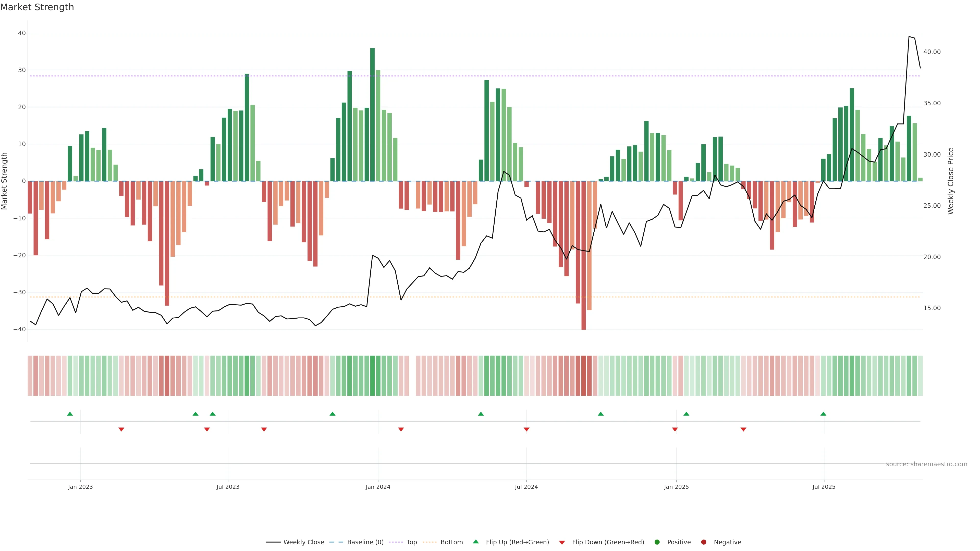Click the first green flip-up marker before Jan 2023
Screen dimensions: 980x551
(x=70, y=414)
